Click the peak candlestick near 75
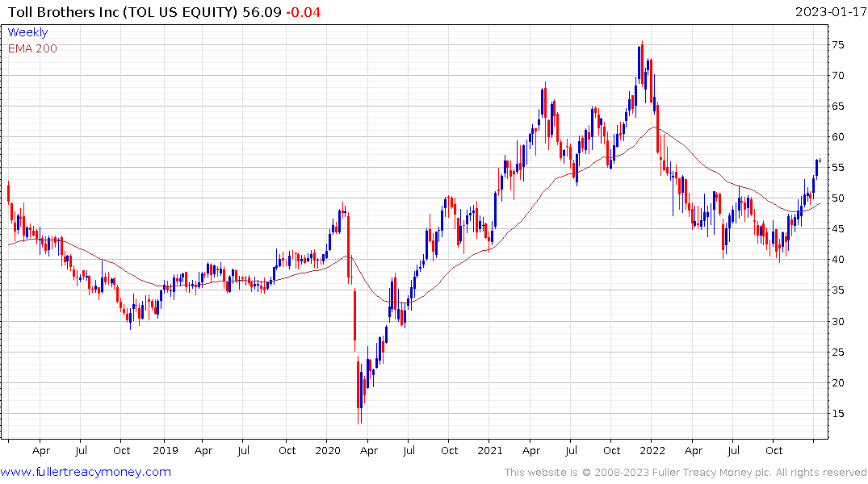Screen dimensions: 868x484 tap(642, 63)
